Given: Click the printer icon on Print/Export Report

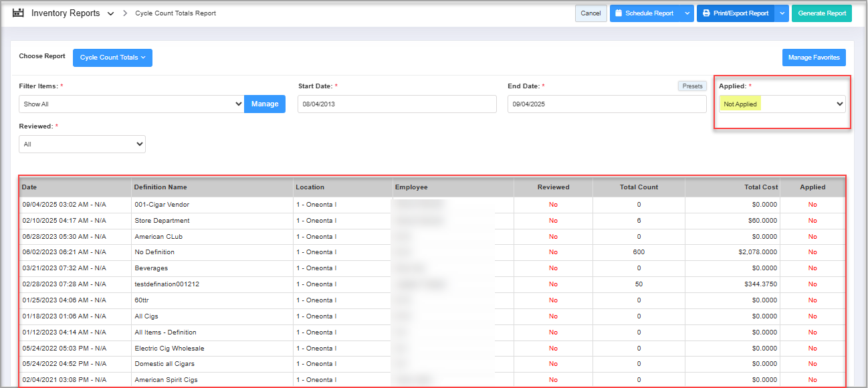Looking at the screenshot, I should [706, 13].
